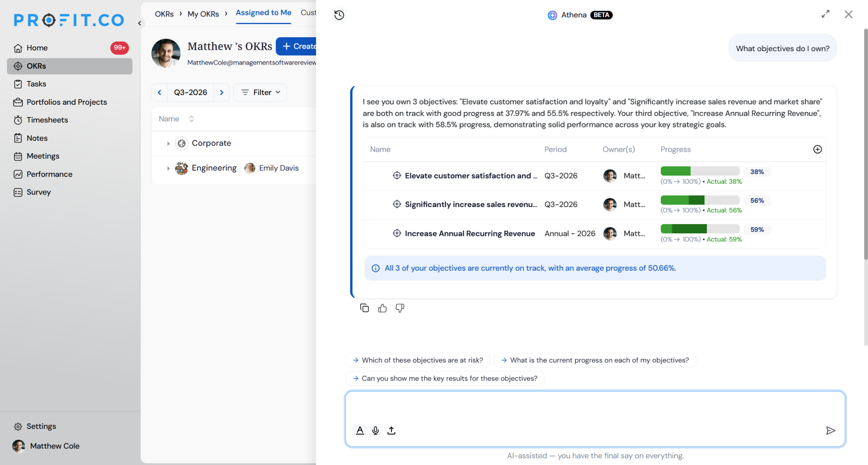Click the info icon in summary banner
This screenshot has height=465, width=868.
tap(376, 268)
